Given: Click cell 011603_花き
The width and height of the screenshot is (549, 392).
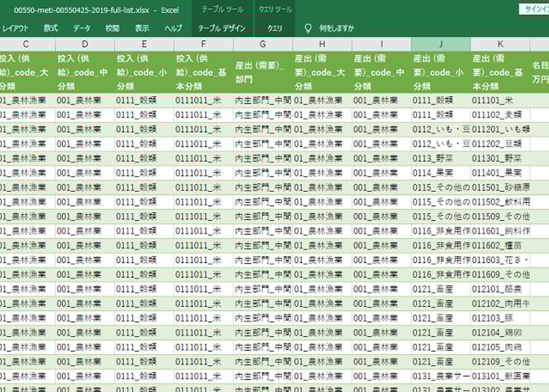Looking at the screenshot, I should click(500, 260).
